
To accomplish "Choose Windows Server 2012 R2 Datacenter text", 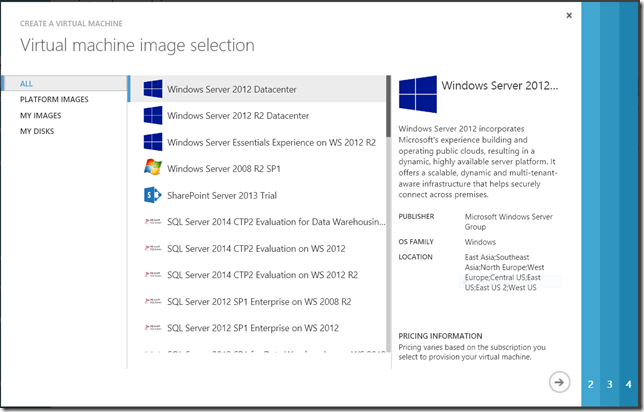I will 238,116.
